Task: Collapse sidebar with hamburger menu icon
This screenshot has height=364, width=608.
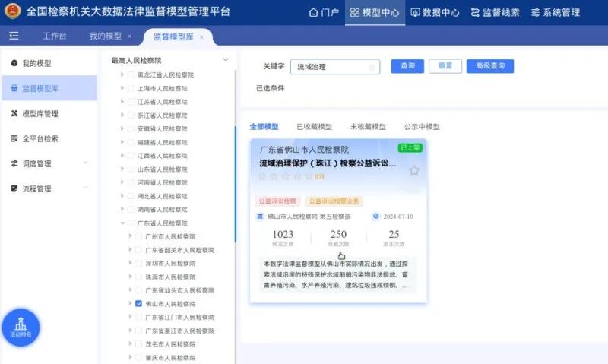Action: [14, 36]
